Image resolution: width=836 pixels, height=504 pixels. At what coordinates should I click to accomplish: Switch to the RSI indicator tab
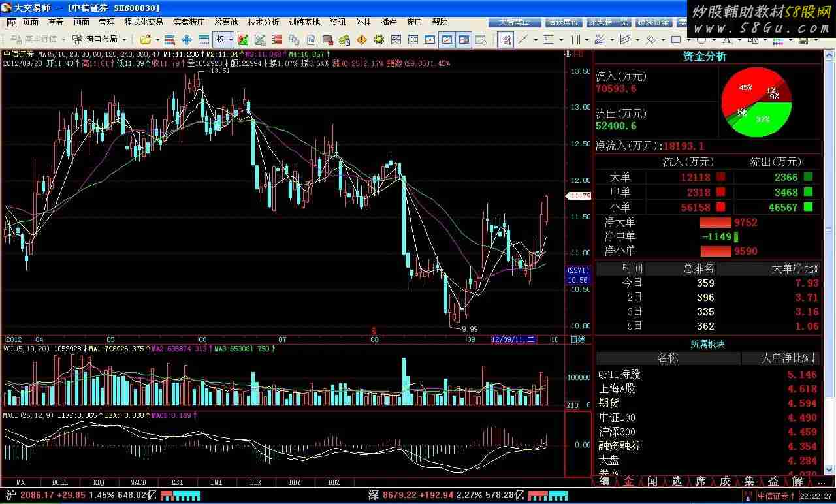click(177, 482)
